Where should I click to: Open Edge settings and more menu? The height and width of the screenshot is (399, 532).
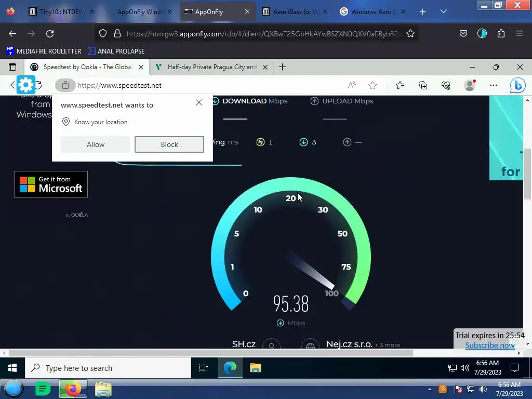coord(494,86)
